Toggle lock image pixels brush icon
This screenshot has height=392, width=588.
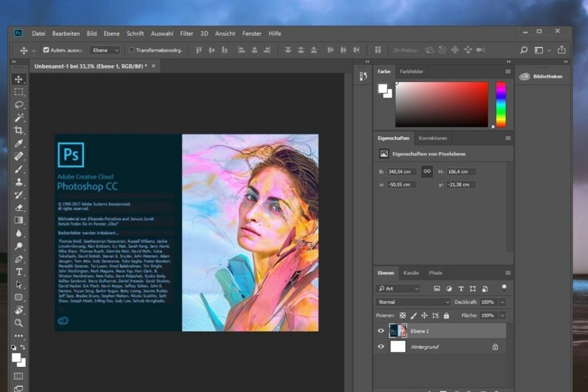coord(413,315)
